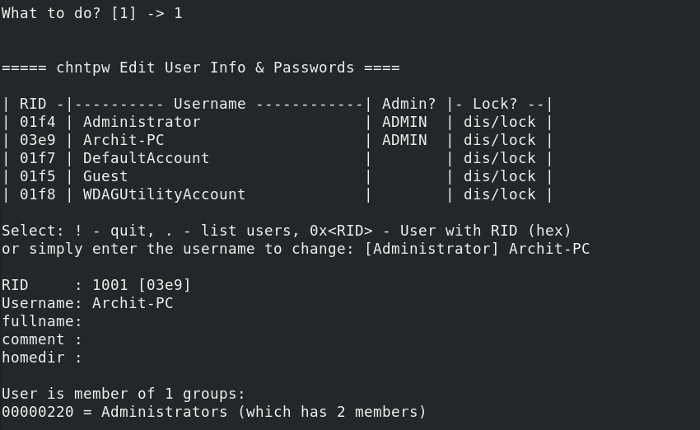Click RID 01f4 in the table
The image size is (700, 430).
click(38, 122)
